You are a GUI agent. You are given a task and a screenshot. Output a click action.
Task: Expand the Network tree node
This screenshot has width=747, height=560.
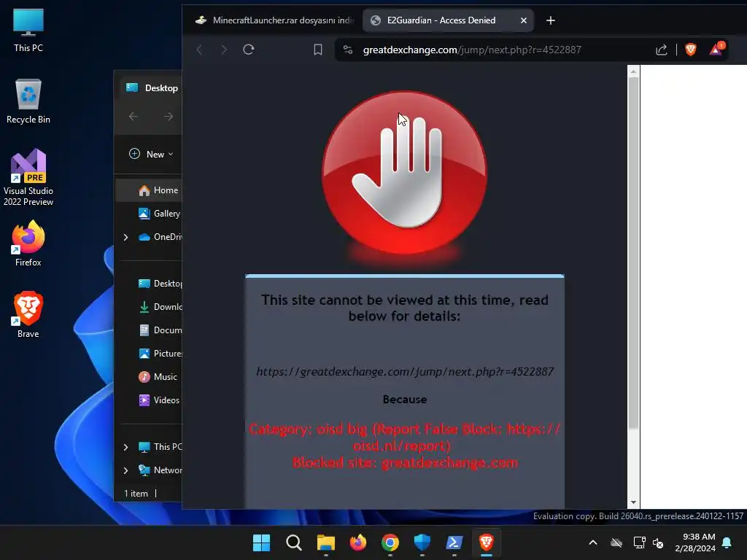tap(125, 470)
